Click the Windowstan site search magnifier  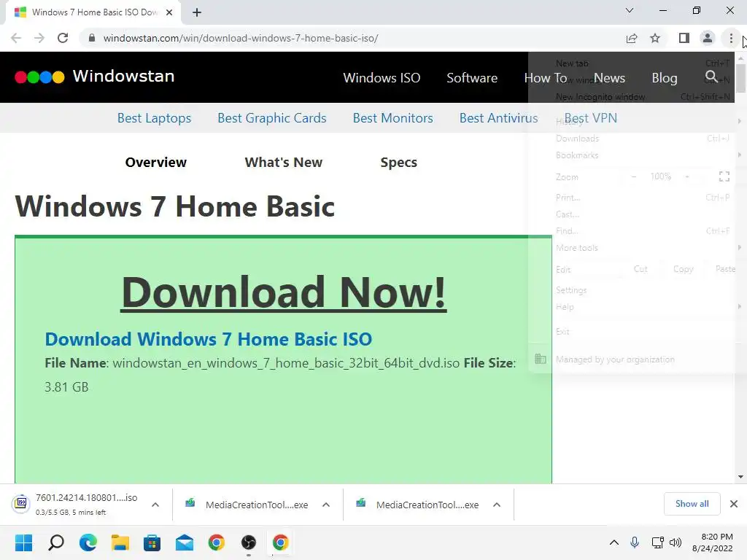point(711,76)
